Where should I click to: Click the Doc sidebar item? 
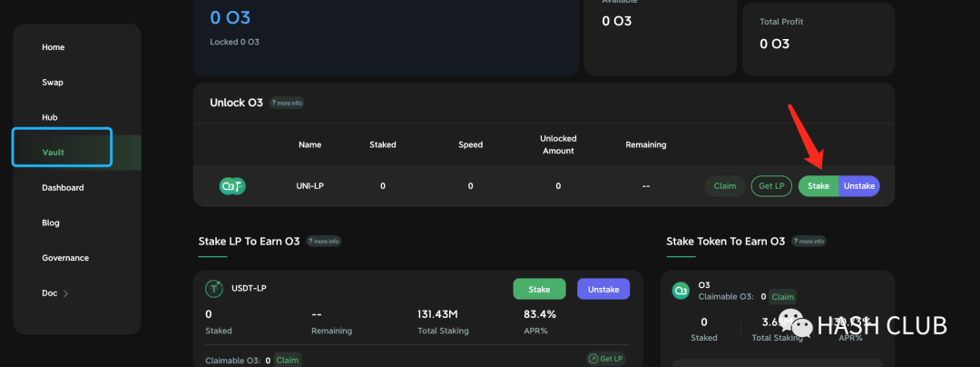[x=49, y=293]
